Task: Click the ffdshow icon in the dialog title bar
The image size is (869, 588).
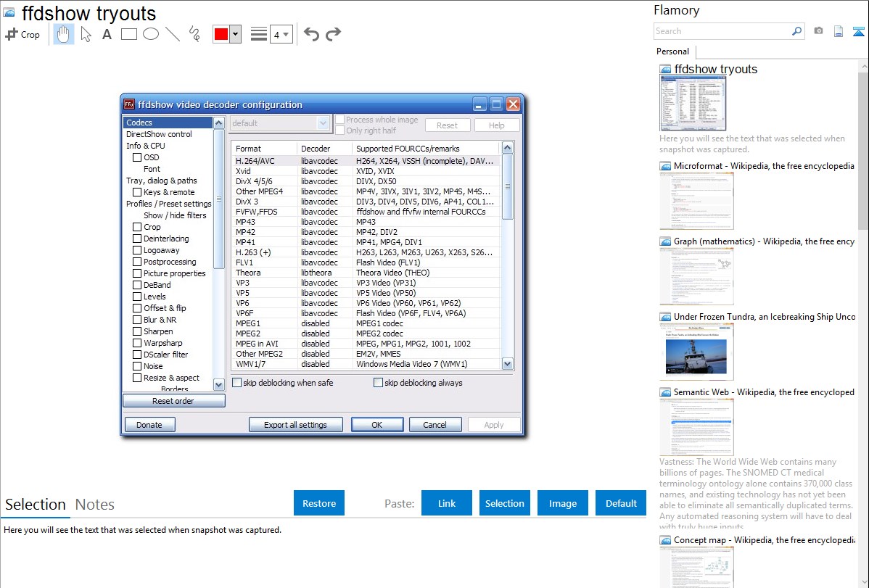Action: pyautogui.click(x=129, y=104)
